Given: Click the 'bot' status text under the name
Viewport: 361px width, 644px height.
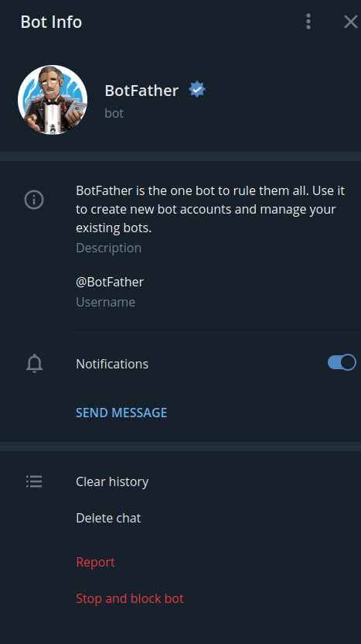Looking at the screenshot, I should click(x=114, y=113).
